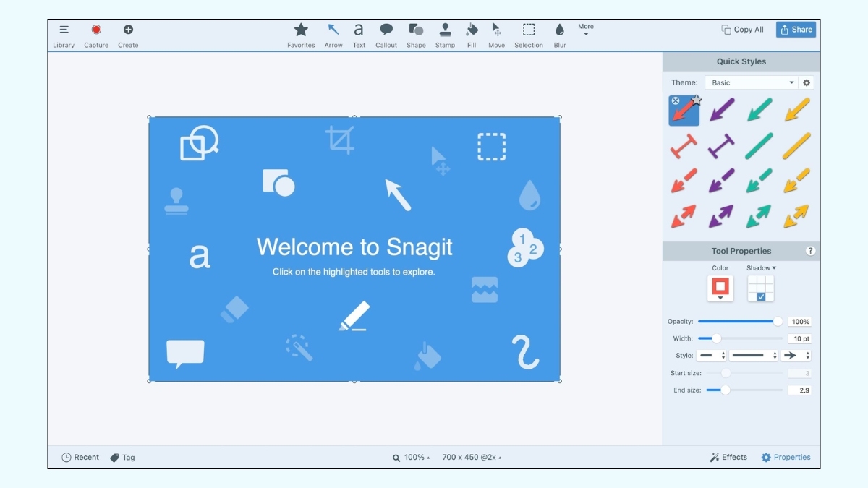Open the arrowhead end style selector
Viewport: 868px width, 488px height.
pyautogui.click(x=796, y=356)
